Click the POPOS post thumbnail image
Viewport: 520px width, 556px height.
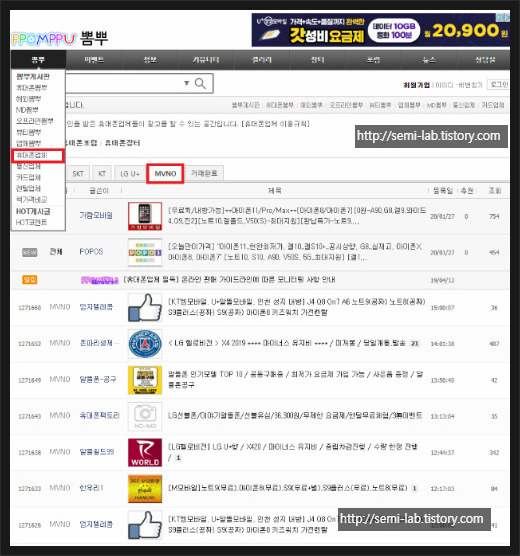[x=145, y=252]
